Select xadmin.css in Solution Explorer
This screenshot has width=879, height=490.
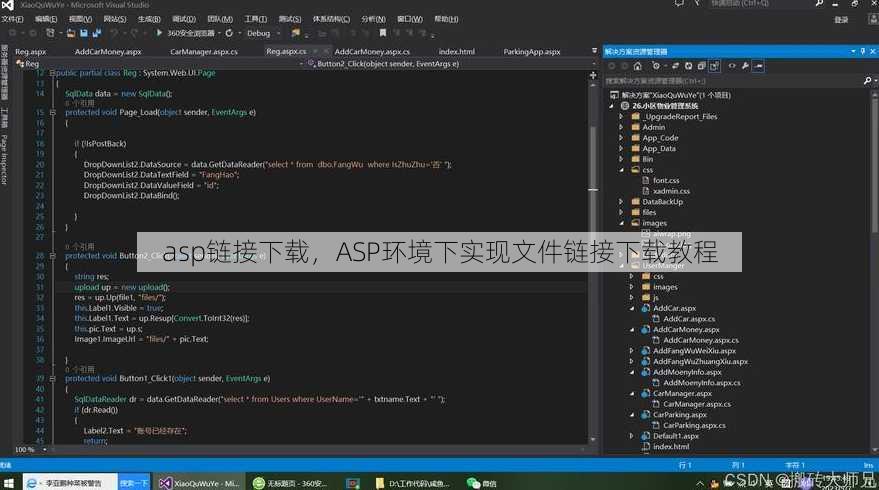pos(671,191)
